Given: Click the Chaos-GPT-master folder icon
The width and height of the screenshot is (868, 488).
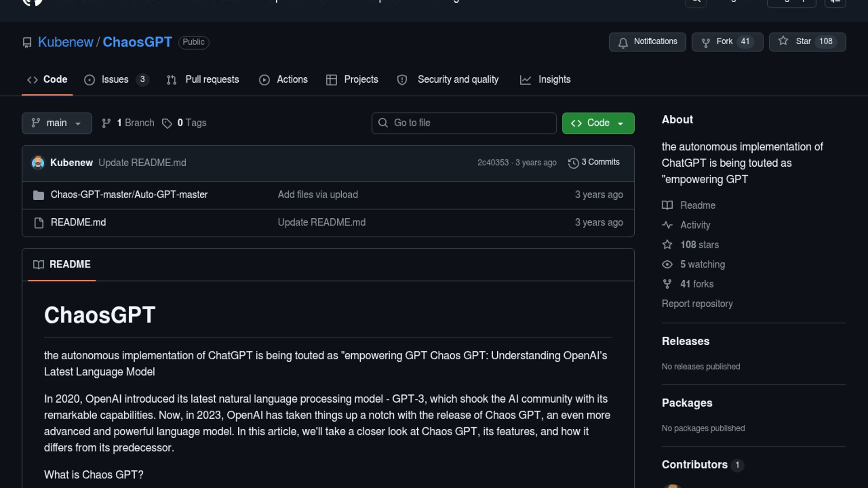Looking at the screenshot, I should pyautogui.click(x=38, y=195).
